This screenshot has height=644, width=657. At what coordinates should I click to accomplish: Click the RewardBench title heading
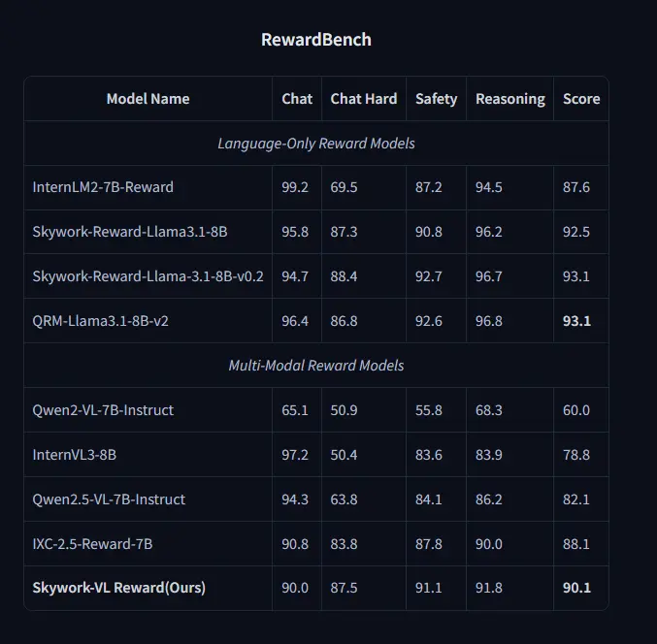(x=316, y=40)
